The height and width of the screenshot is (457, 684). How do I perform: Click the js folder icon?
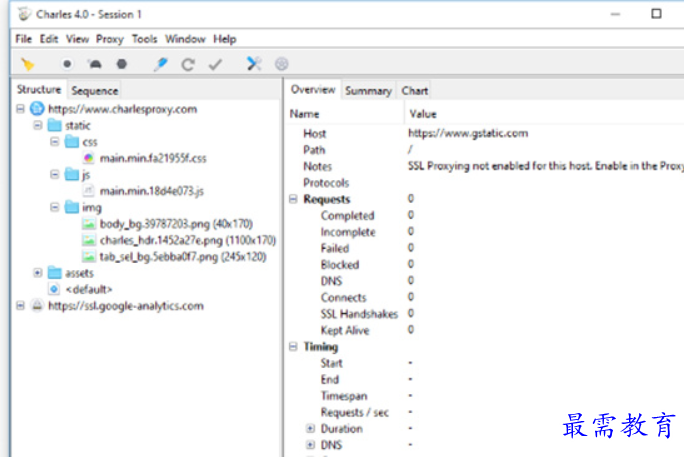[x=72, y=174]
